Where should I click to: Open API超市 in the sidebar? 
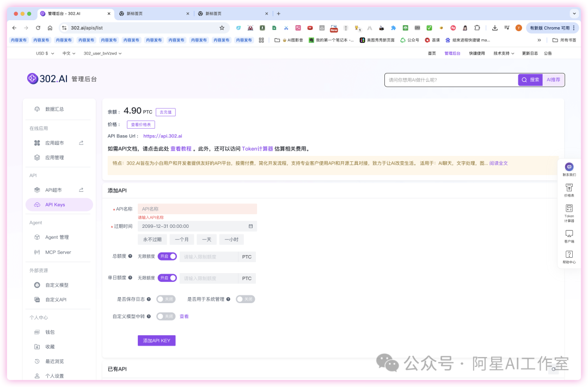53,190
